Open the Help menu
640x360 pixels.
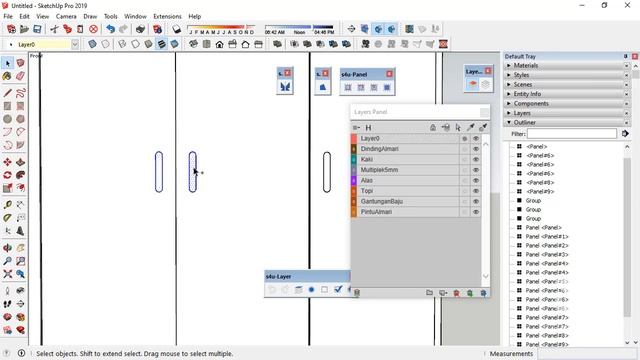[x=195, y=16]
